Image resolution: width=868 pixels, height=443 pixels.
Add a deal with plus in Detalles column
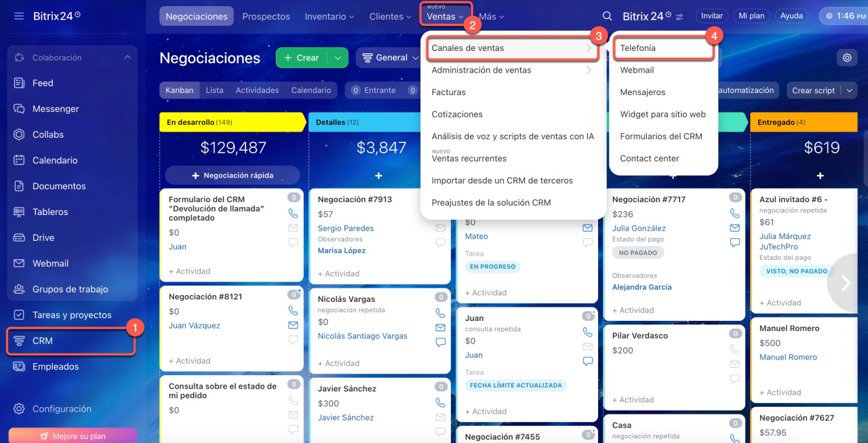[378, 176]
